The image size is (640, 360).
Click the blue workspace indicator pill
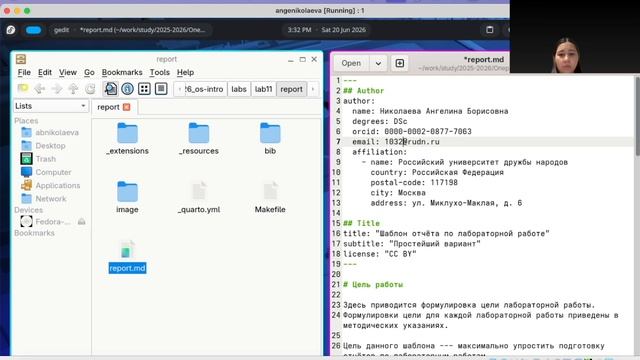33,30
